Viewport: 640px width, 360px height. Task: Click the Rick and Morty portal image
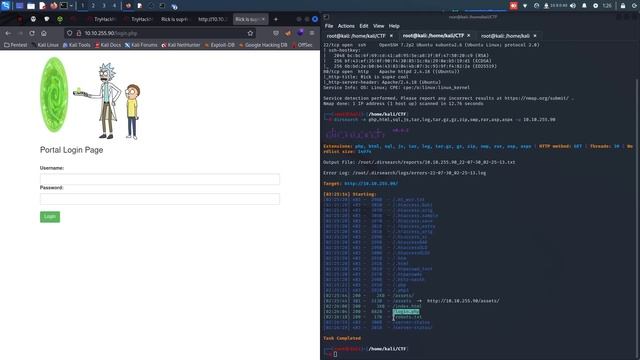pyautogui.click(x=90, y=98)
